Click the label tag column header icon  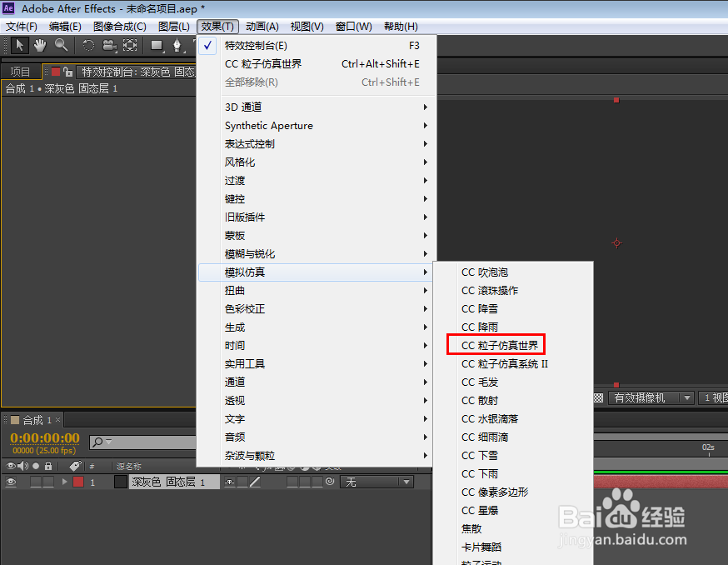tap(75, 466)
